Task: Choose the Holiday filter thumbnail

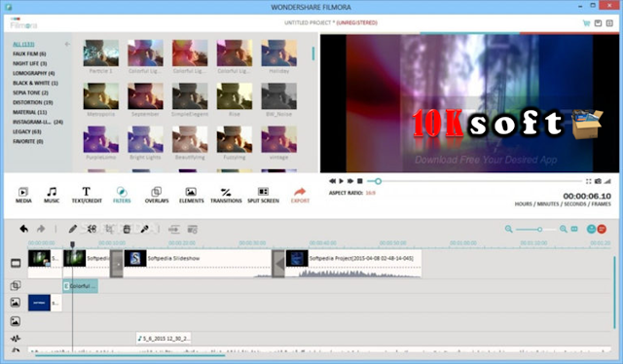Action: [279, 53]
